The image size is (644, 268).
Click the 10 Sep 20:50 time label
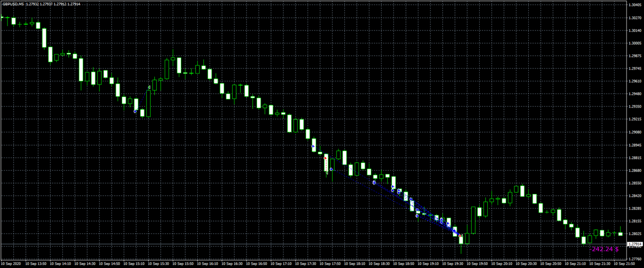pyautogui.click(x=550, y=263)
